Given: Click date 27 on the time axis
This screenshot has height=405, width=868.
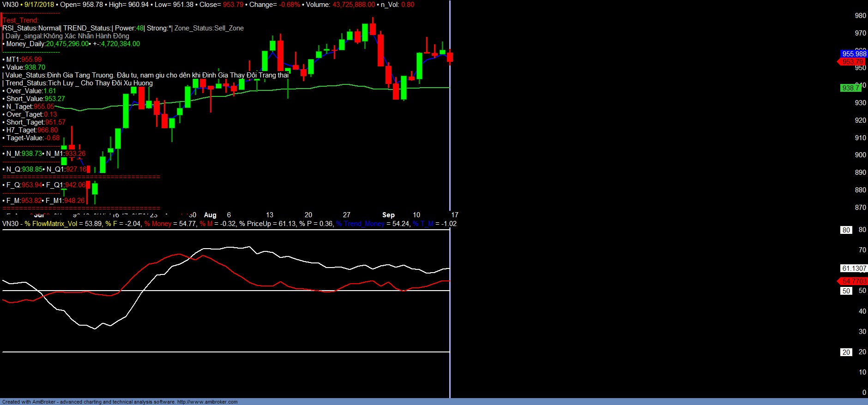Looking at the screenshot, I should tap(346, 215).
